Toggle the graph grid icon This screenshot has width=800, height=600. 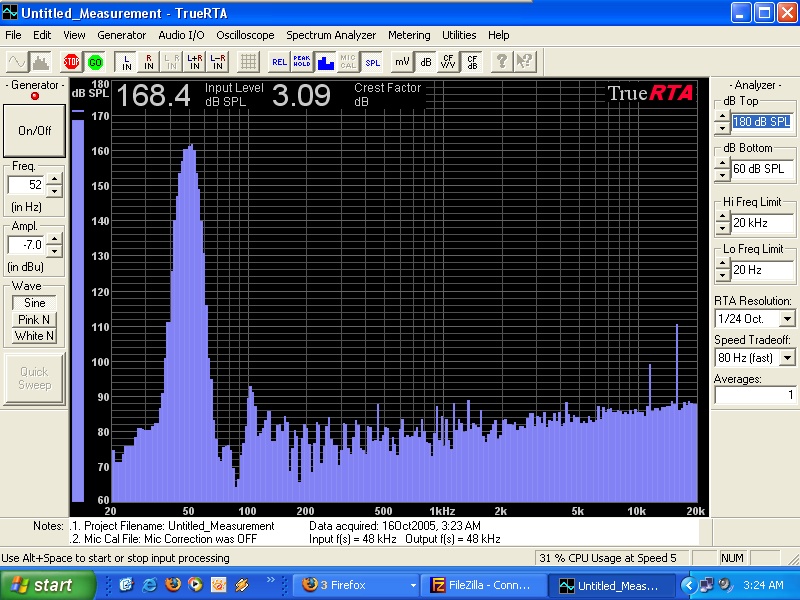(248, 62)
